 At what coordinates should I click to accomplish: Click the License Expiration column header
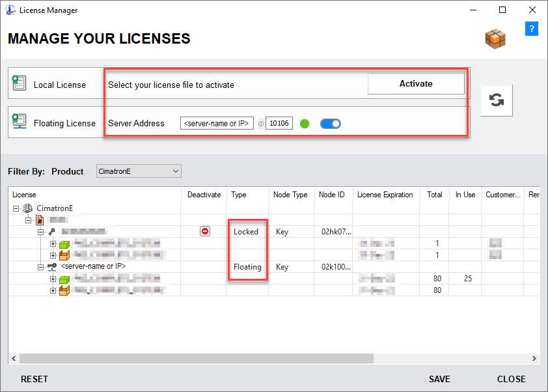(386, 195)
